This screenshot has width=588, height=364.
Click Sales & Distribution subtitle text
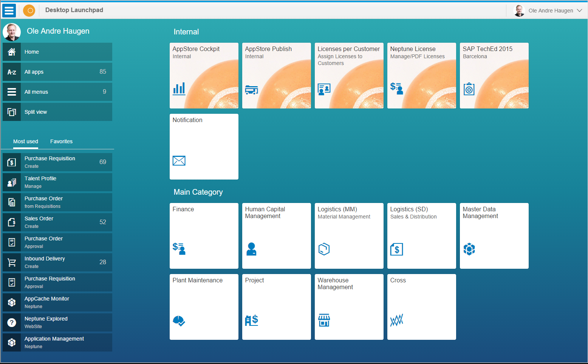click(413, 217)
